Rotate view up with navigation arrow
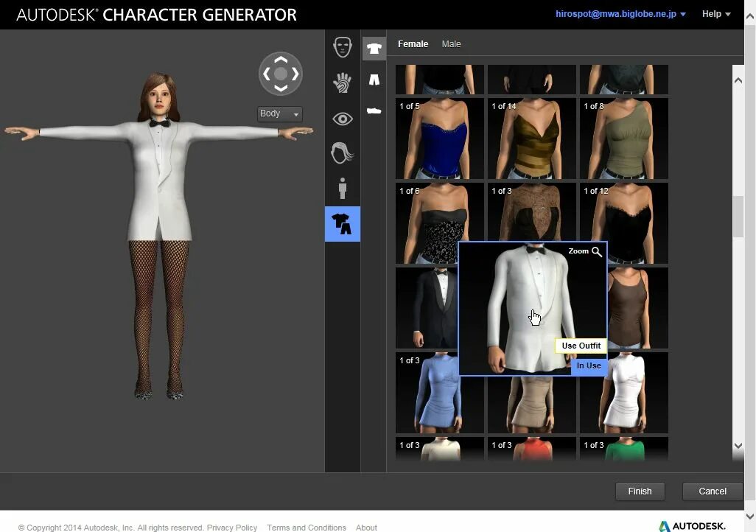The height and width of the screenshot is (532, 756). 281,60
